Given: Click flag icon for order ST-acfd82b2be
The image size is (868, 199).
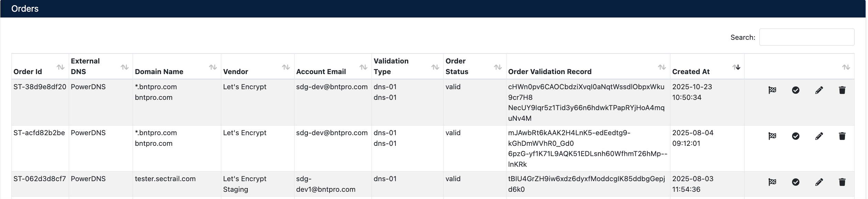Looking at the screenshot, I should (772, 136).
